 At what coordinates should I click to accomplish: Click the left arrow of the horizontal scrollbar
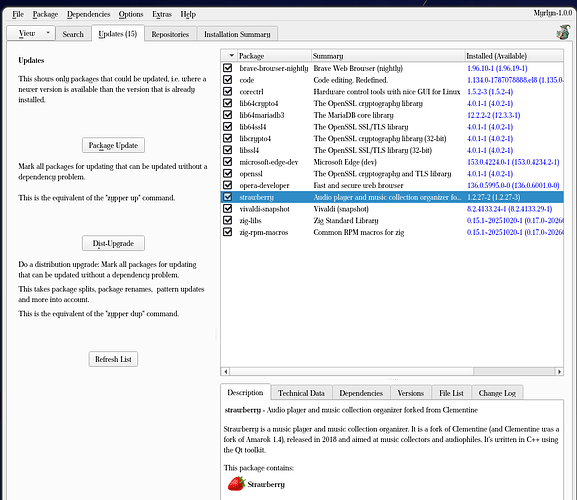226,371
